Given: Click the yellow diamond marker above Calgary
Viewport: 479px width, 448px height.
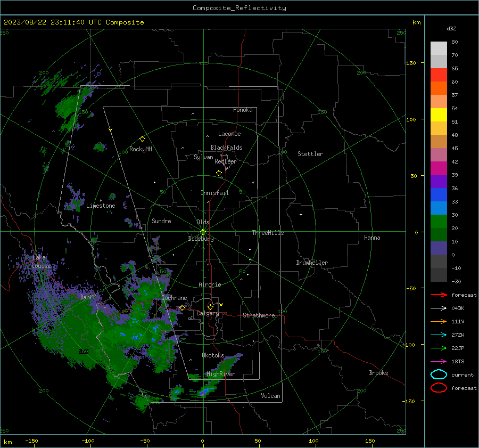Looking at the screenshot, I should 210,307.
